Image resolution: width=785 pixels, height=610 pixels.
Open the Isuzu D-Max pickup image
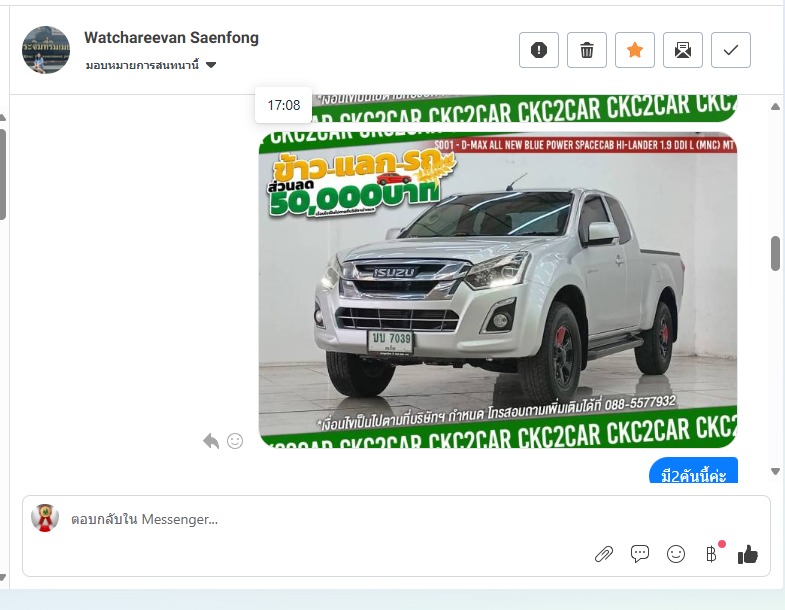click(498, 289)
